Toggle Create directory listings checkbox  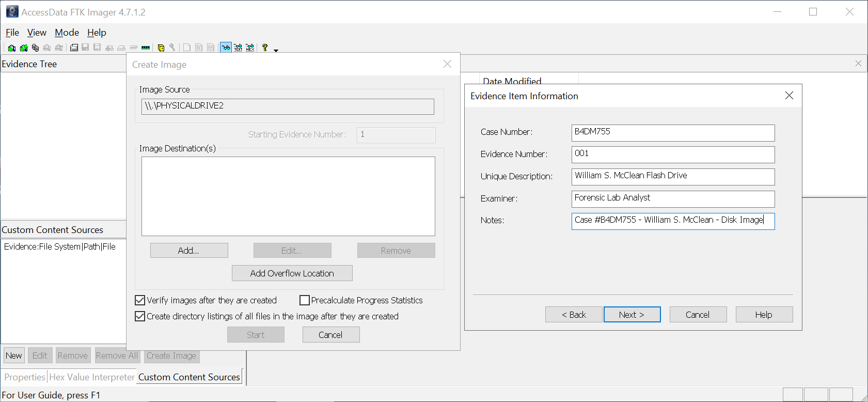click(140, 316)
